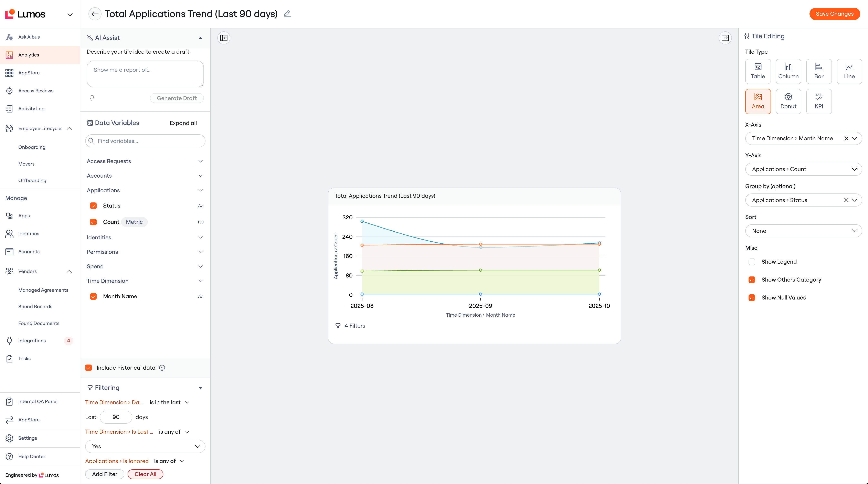Select the Column tile type
Screen dimensions: 868x484
pyautogui.click(x=788, y=71)
